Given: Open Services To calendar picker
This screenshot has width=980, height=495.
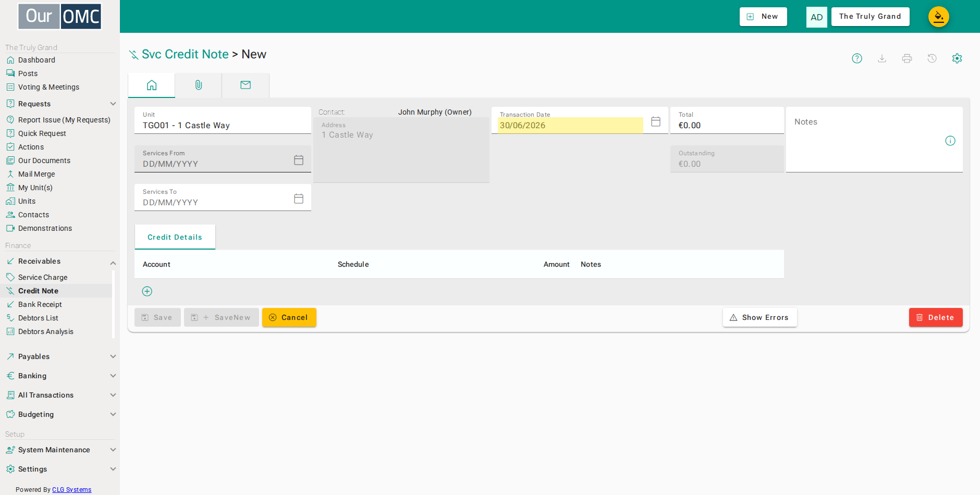Looking at the screenshot, I should [299, 199].
